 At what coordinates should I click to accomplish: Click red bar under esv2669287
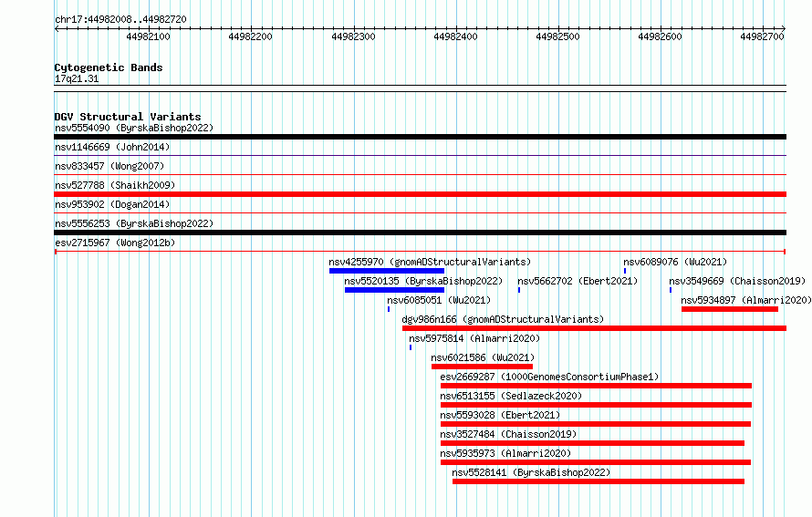tap(596, 386)
